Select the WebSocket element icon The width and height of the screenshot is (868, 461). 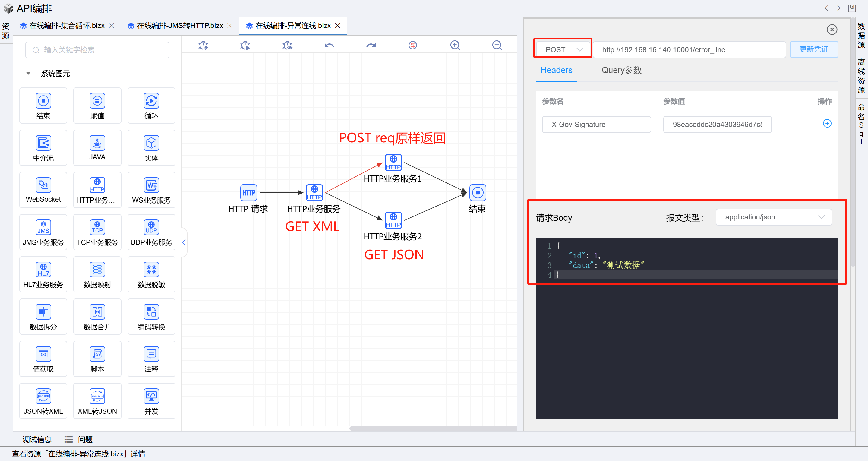tap(43, 185)
